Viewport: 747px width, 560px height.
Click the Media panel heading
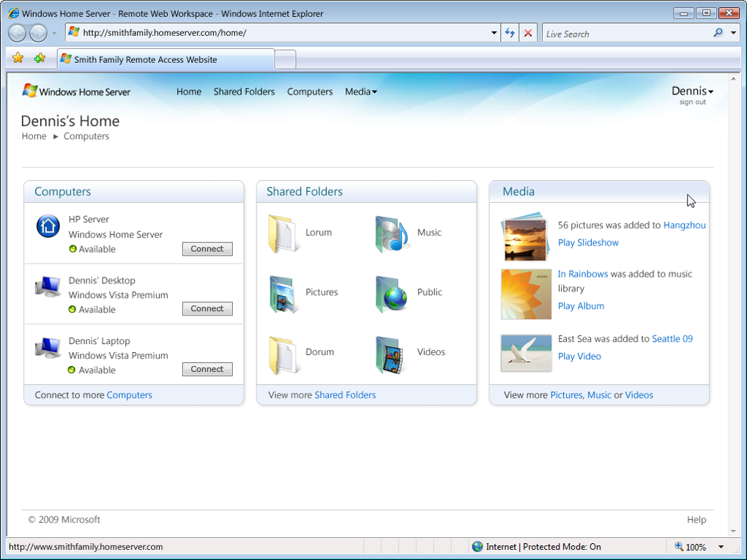point(519,192)
